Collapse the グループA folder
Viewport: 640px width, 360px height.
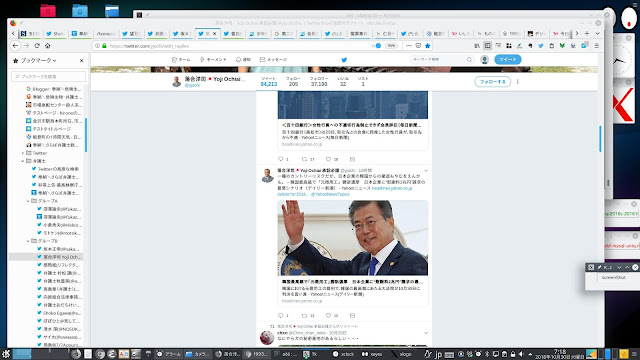[28, 201]
